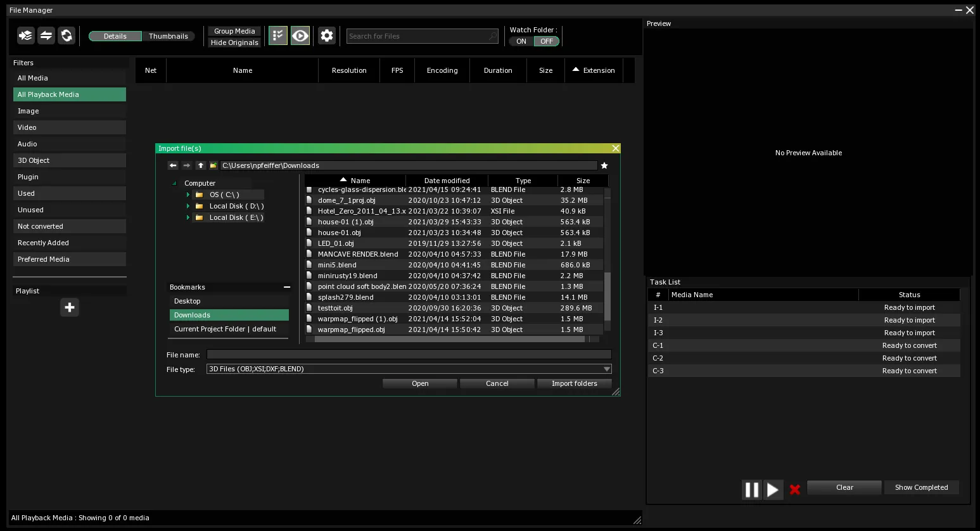Go up one folder level in Import dialog
This screenshot has width=980, height=531.
tap(201, 165)
